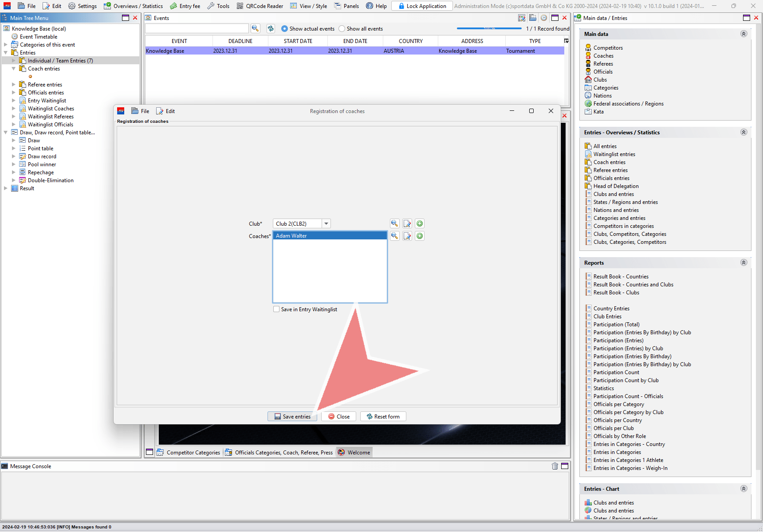Click the refresh icon in Events toolbar
The width and height of the screenshot is (763, 532).
271,28
